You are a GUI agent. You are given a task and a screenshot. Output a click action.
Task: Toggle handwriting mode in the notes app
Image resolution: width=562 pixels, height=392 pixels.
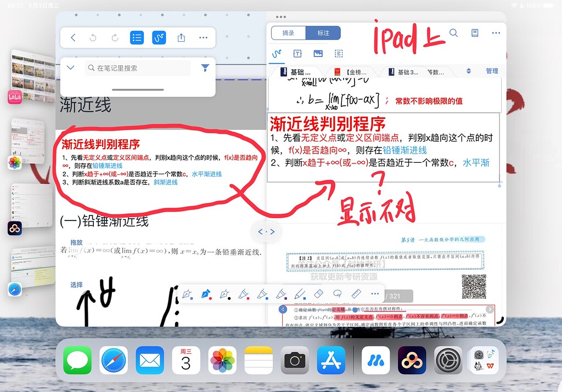pyautogui.click(x=159, y=38)
